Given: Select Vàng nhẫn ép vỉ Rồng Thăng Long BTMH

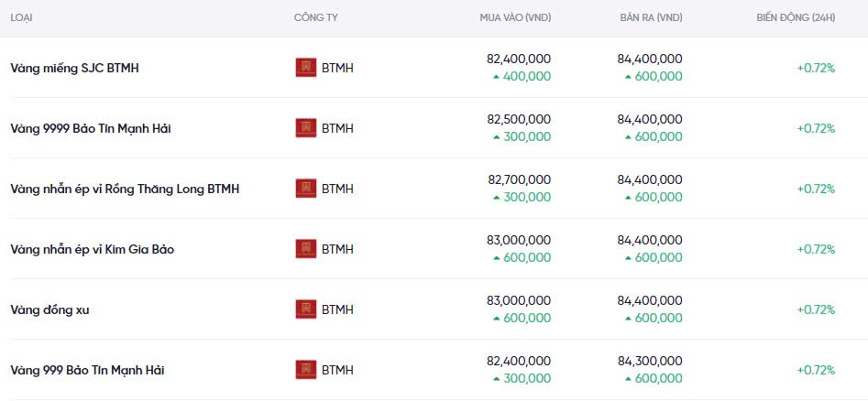Looking at the screenshot, I should pos(125,189).
